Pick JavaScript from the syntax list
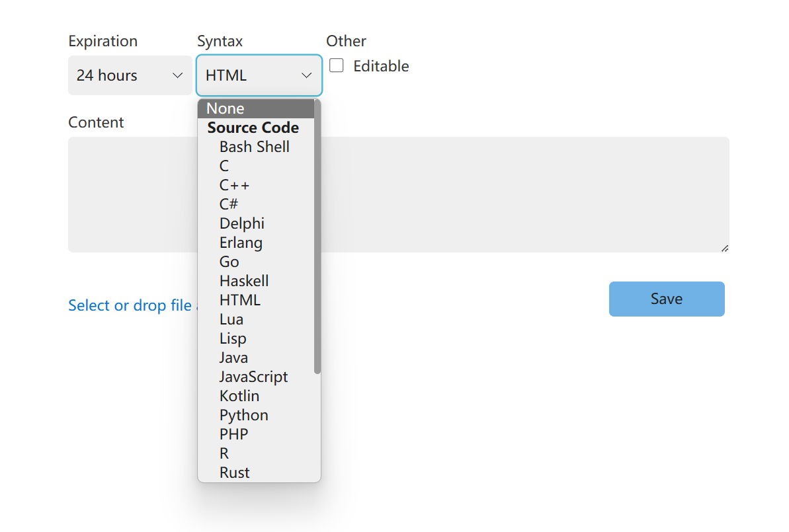The image size is (789, 532). coord(253,377)
